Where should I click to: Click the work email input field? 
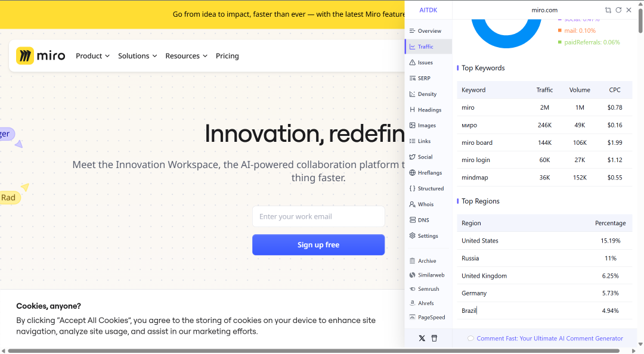point(318,216)
